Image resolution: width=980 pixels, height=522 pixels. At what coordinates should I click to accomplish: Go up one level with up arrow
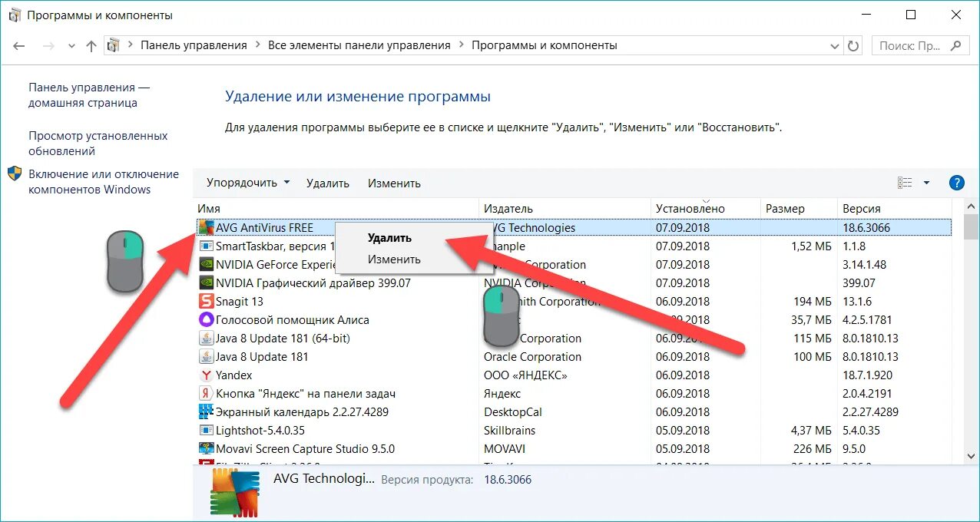[91, 45]
